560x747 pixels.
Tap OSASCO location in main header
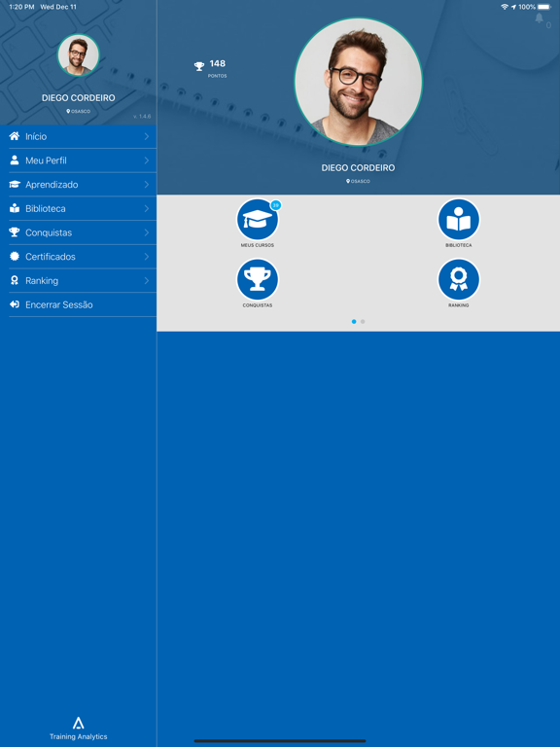coord(361,181)
